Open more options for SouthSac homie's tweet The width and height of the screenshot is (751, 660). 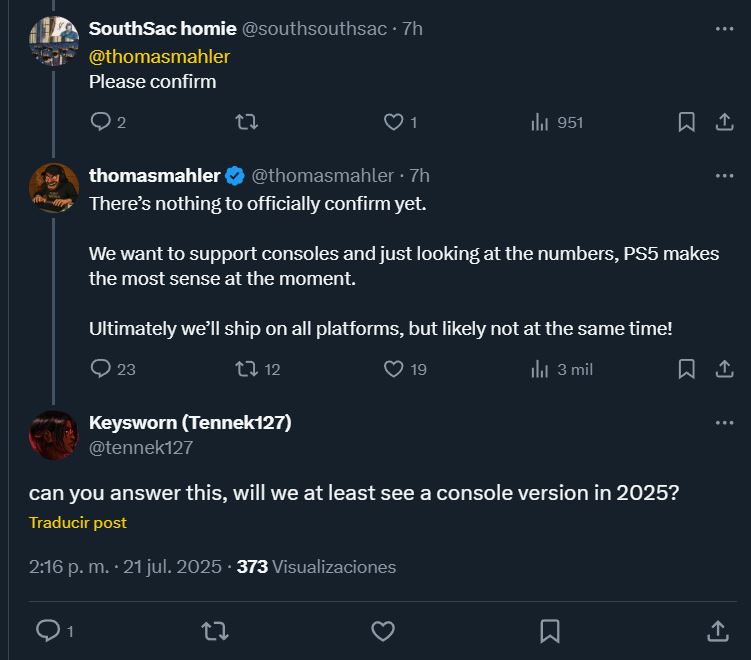point(724,29)
